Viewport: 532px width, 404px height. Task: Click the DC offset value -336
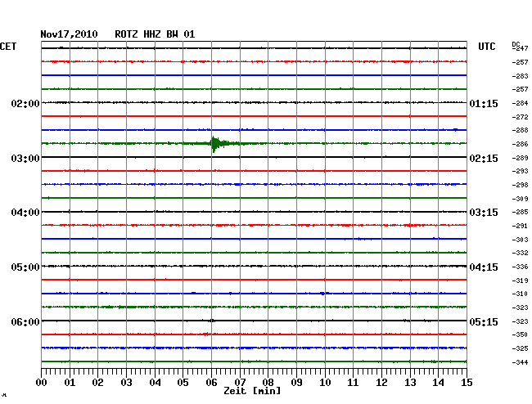(x=520, y=267)
